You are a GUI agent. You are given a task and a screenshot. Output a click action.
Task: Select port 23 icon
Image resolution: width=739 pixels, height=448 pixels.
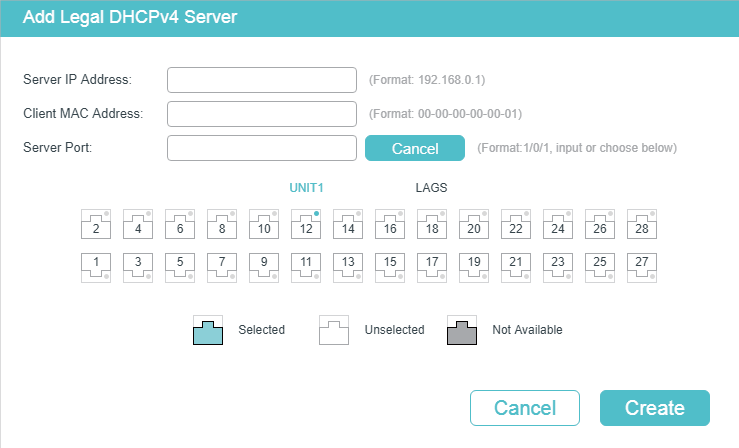click(x=558, y=268)
